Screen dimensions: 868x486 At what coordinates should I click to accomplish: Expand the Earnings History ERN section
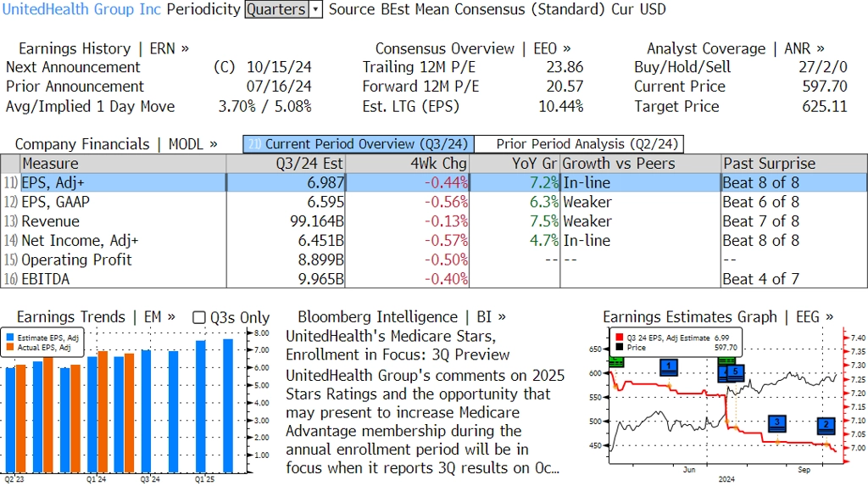103,48
